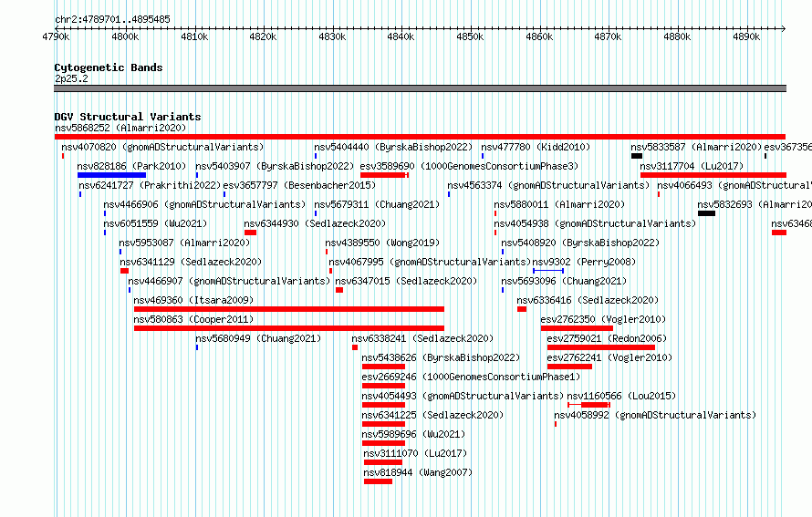Open nsv4067995 gnomAD label
The image size is (812, 517).
(430, 262)
